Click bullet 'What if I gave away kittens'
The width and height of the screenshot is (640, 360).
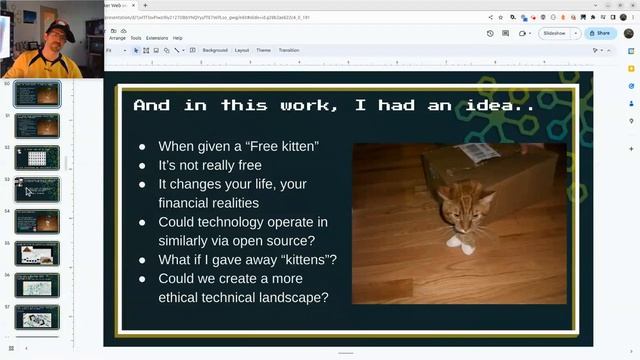(x=247, y=260)
